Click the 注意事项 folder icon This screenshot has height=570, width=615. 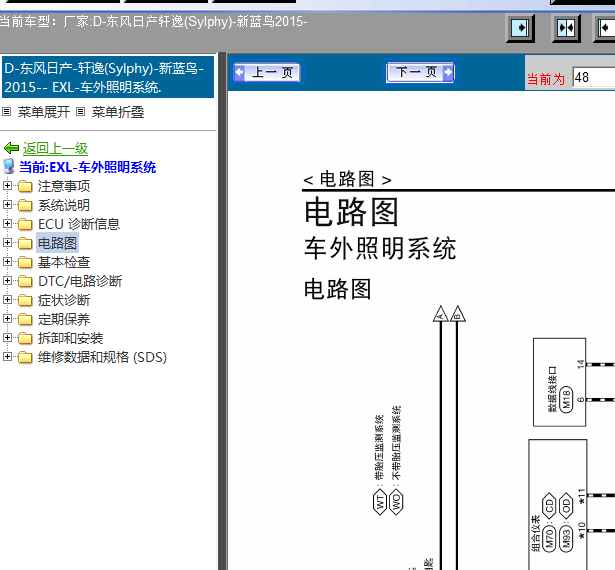coord(25,186)
